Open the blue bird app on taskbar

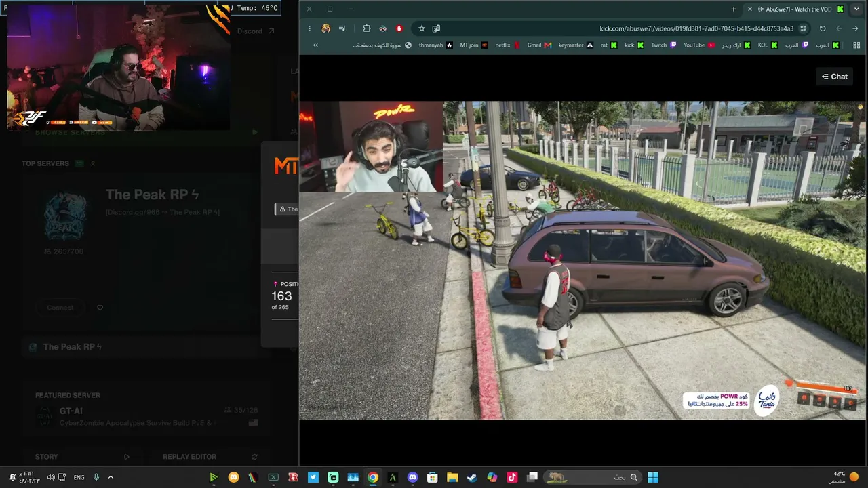(x=313, y=477)
